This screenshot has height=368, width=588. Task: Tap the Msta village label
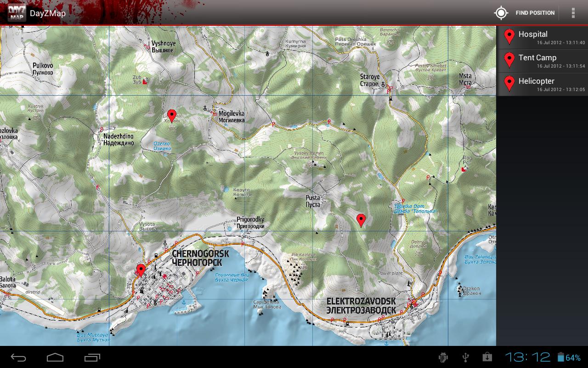pyautogui.click(x=465, y=80)
